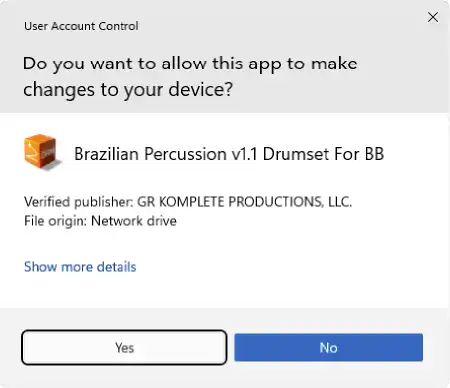Click the 'Drumset For BB' text

coord(323,154)
